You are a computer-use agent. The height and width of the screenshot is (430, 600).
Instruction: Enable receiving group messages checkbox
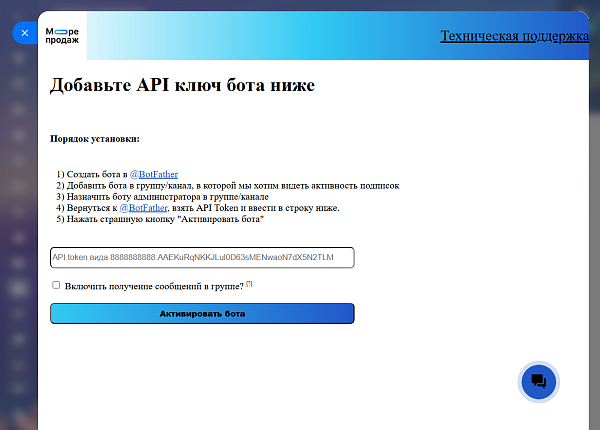[56, 285]
